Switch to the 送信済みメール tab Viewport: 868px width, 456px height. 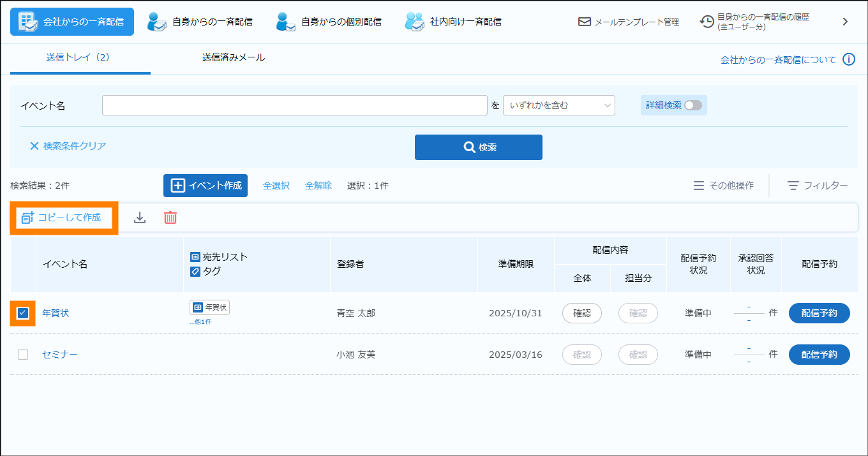234,57
